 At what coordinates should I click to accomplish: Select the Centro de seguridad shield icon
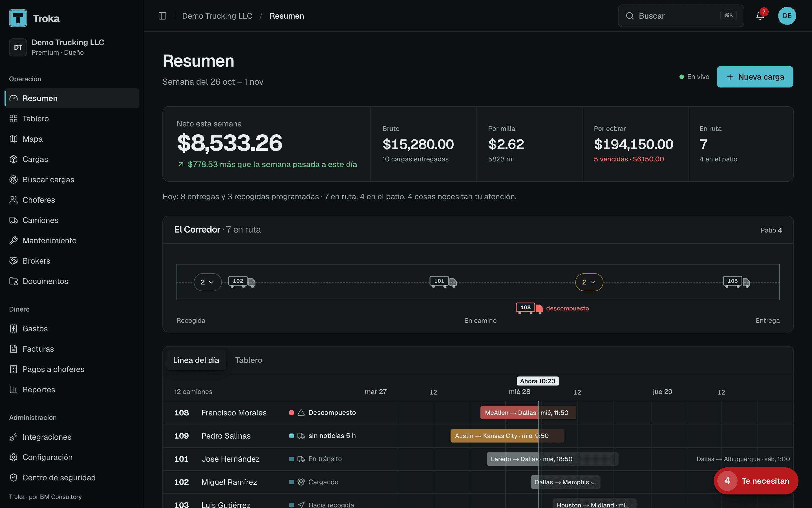click(14, 478)
